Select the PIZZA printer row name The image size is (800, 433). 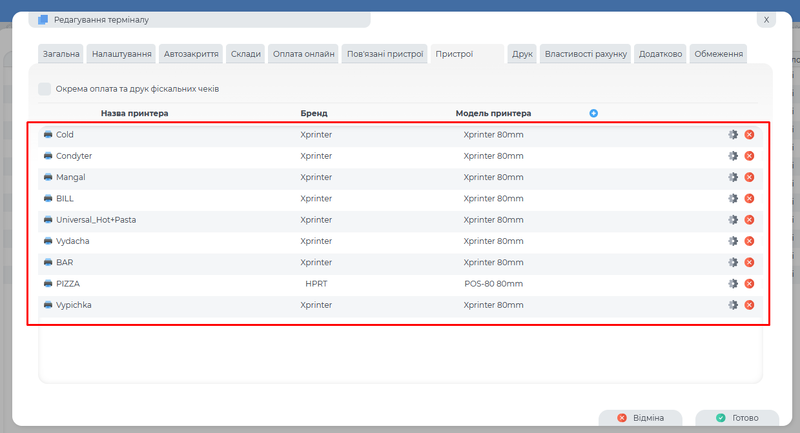[68, 284]
